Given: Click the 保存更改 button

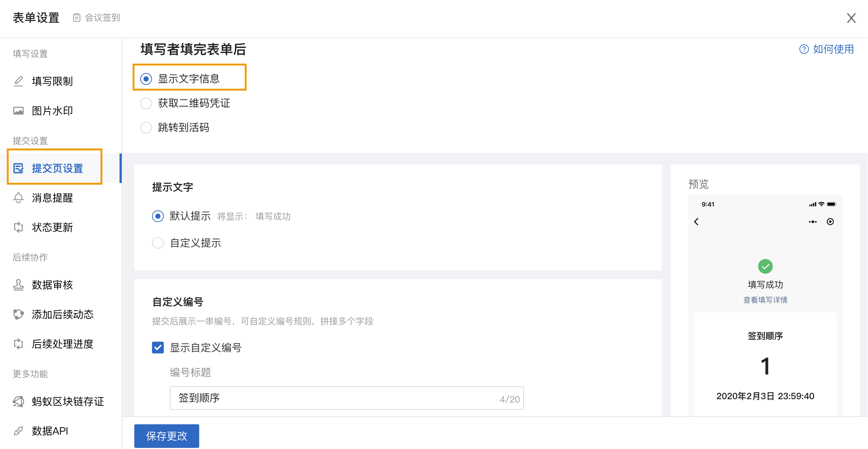Looking at the screenshot, I should pos(167,436).
